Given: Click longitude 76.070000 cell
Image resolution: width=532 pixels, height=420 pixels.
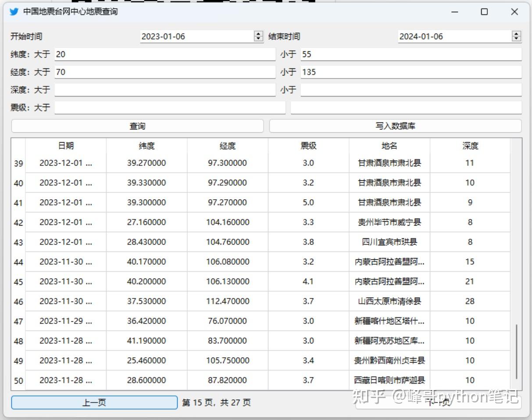Looking at the screenshot, I should coord(228,321).
